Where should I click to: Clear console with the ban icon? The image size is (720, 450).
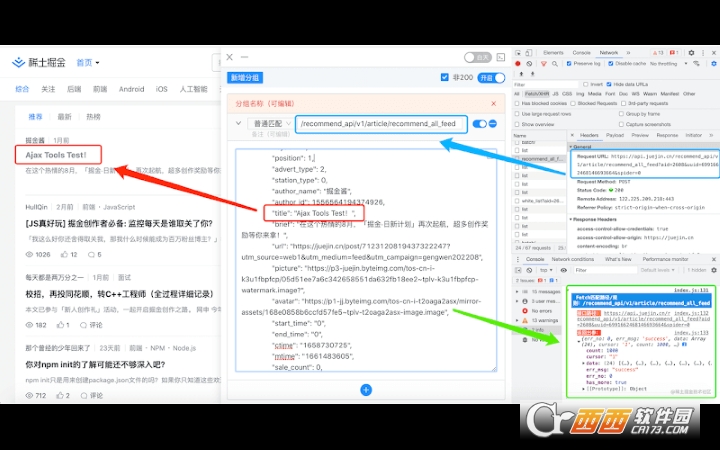pyautogui.click(x=529, y=270)
